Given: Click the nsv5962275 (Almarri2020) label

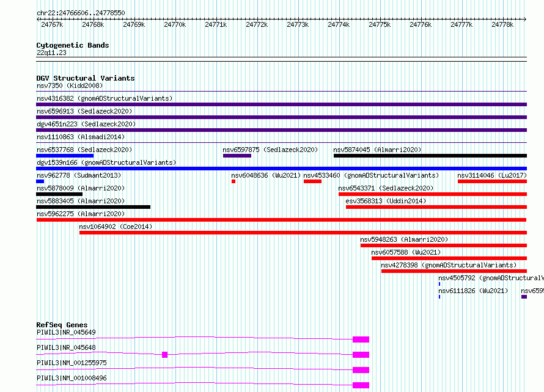Looking at the screenshot, I should (81, 214).
